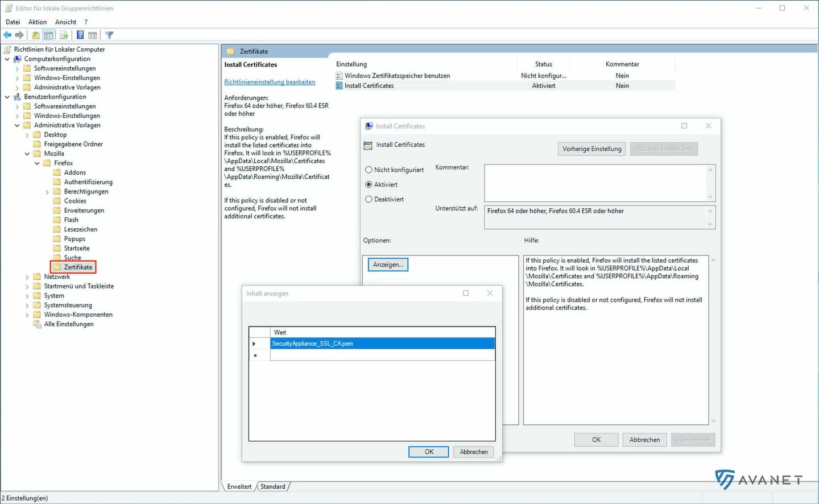This screenshot has height=504, width=819.
Task: Click Install Certificates dialog title bar icon
Action: pyautogui.click(x=369, y=126)
